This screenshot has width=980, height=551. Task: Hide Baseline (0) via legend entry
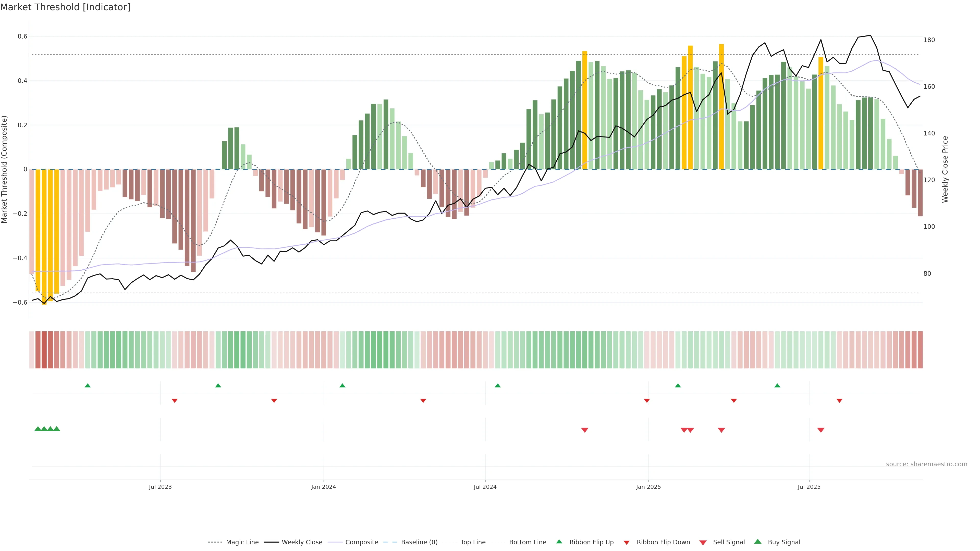[419, 542]
